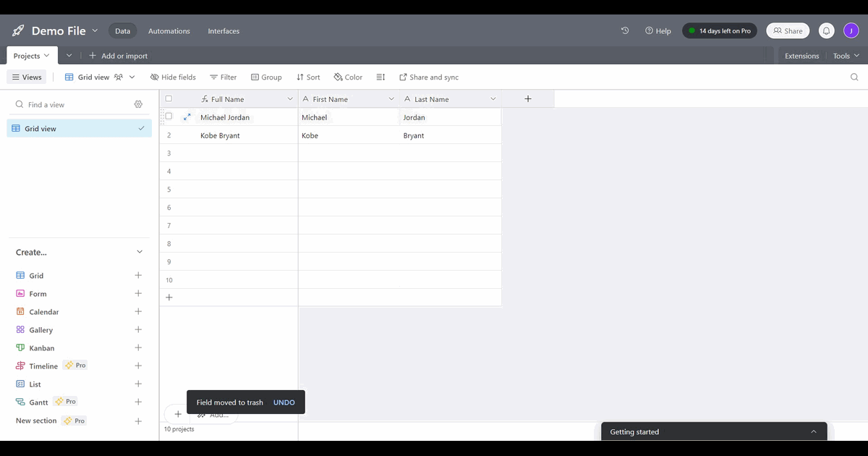Image resolution: width=868 pixels, height=456 pixels.
Task: Select First Name cell Michael
Action: 349,117
